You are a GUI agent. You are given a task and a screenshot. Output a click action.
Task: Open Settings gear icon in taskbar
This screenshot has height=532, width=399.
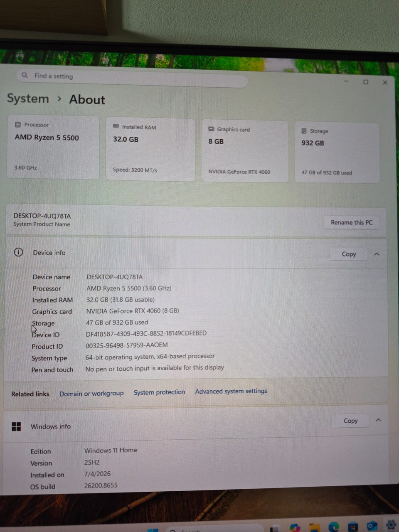(391, 525)
